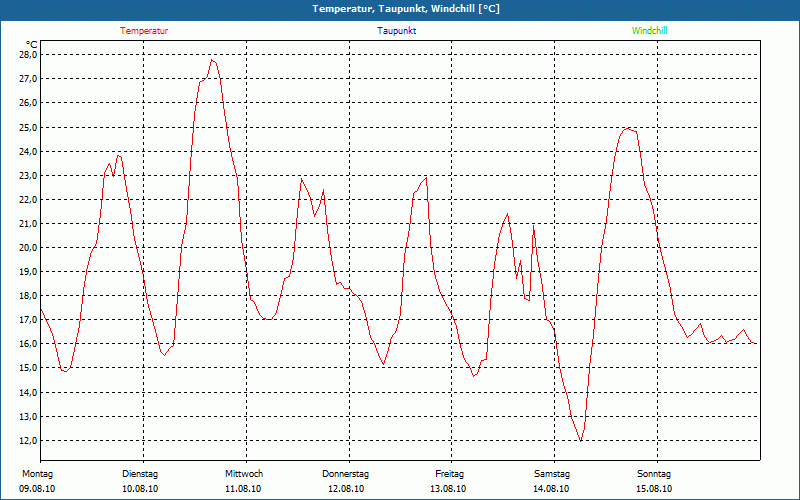Click the 23,0 y-axis value
Image resolution: width=800 pixels, height=500 pixels.
28,175
